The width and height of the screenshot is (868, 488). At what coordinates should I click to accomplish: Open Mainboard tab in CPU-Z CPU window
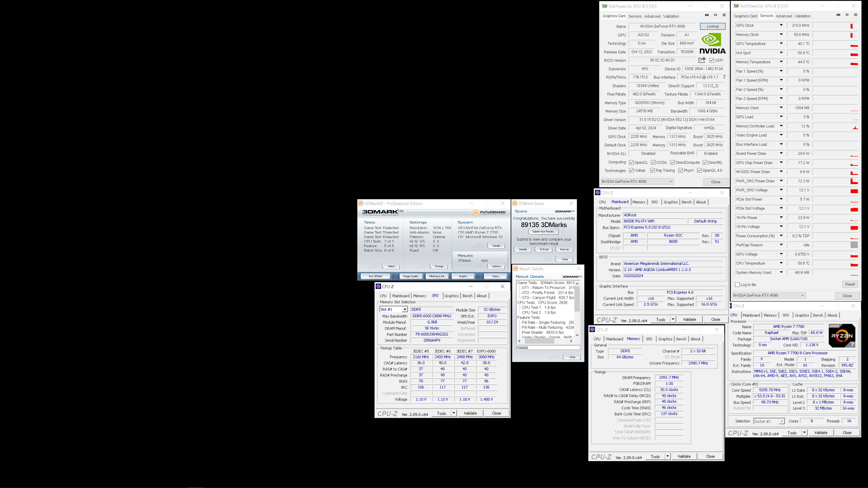[751, 315]
